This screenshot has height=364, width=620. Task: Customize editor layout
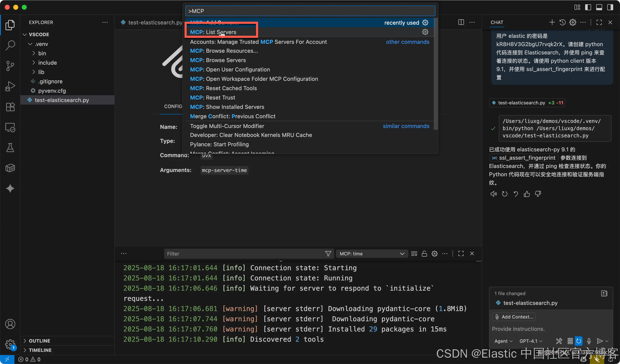pyautogui.click(x=577, y=7)
